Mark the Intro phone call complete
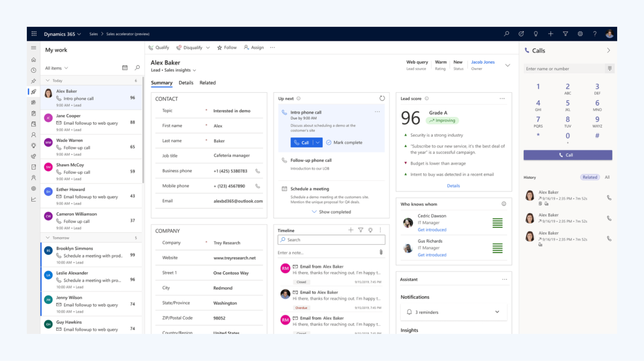The height and width of the screenshot is (361, 644). (x=344, y=142)
